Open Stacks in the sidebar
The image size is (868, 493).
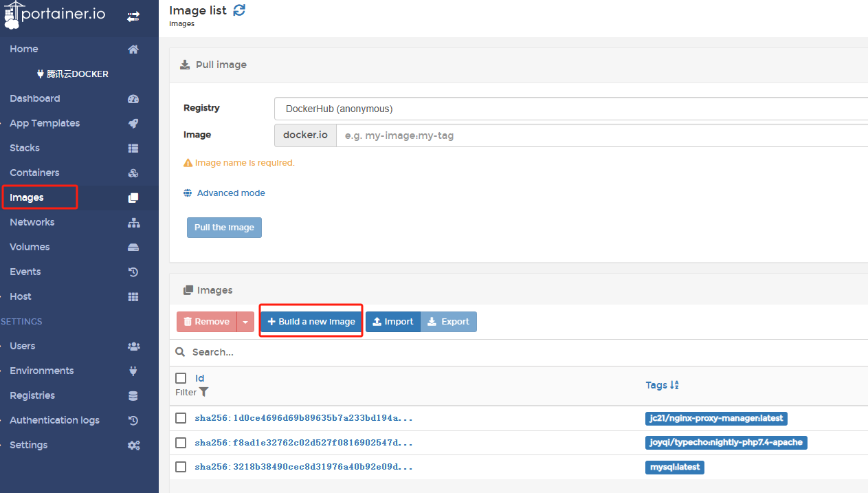pyautogui.click(x=25, y=148)
